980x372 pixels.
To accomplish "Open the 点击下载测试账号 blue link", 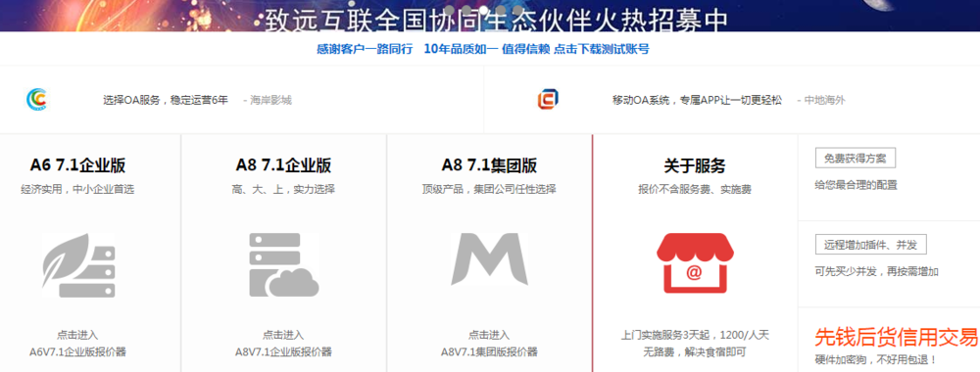I will pos(602,49).
